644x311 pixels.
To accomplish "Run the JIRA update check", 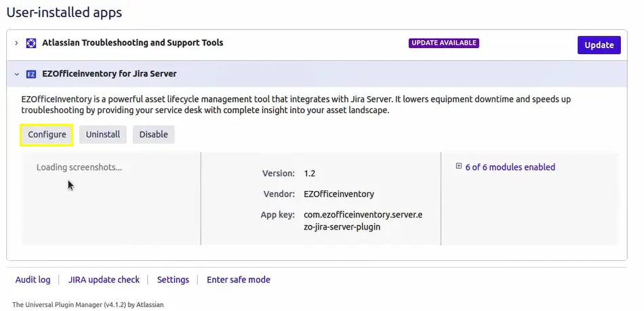I will [x=104, y=280].
